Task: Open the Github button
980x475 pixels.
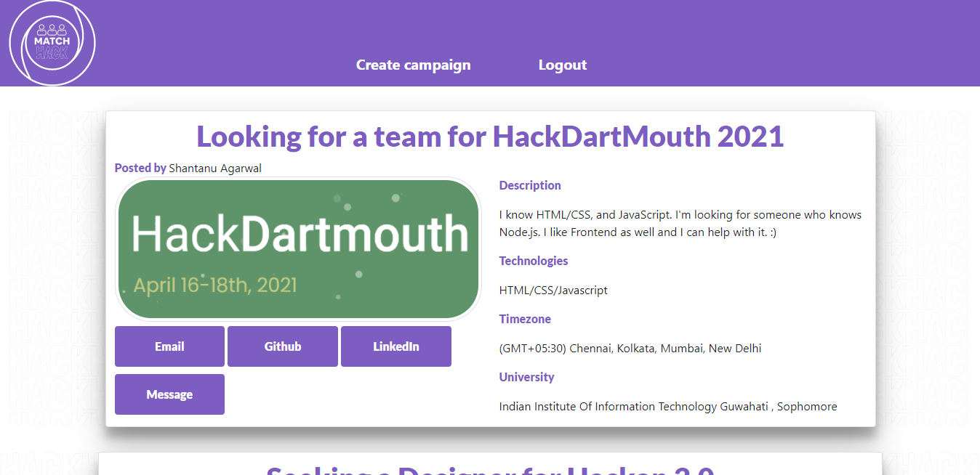Action: point(283,346)
